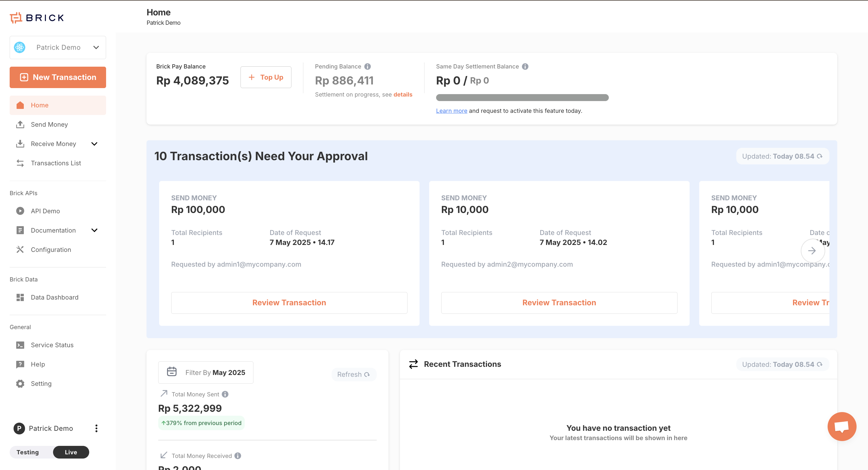This screenshot has width=868, height=470.
Task: Expand the Receive Money submenu
Action: 94,144
